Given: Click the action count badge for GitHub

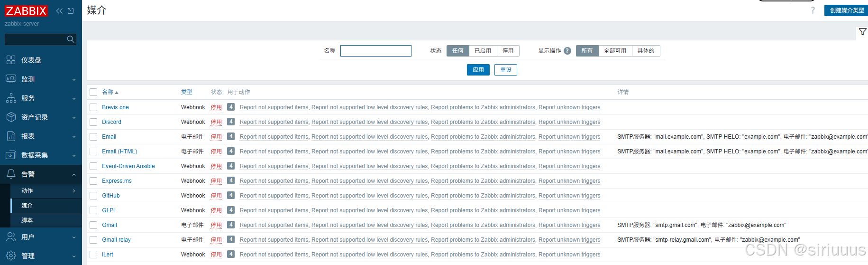Looking at the screenshot, I should click(x=231, y=195).
